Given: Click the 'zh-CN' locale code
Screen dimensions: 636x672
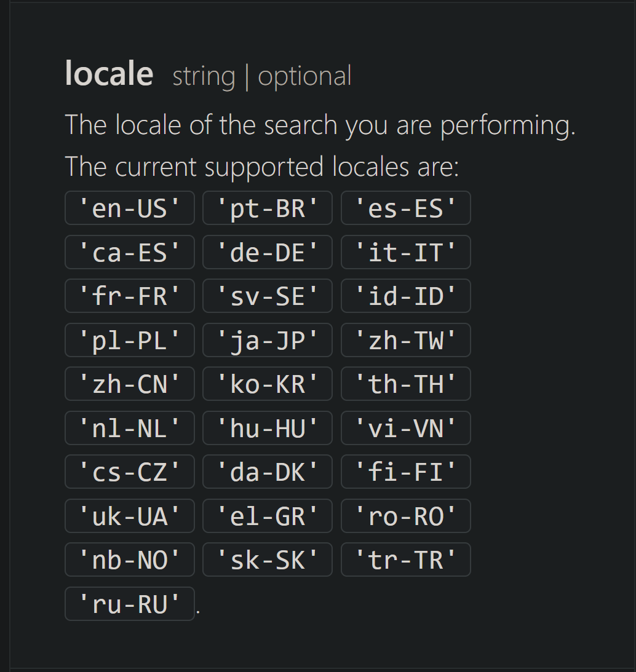Looking at the screenshot, I should tap(130, 384).
